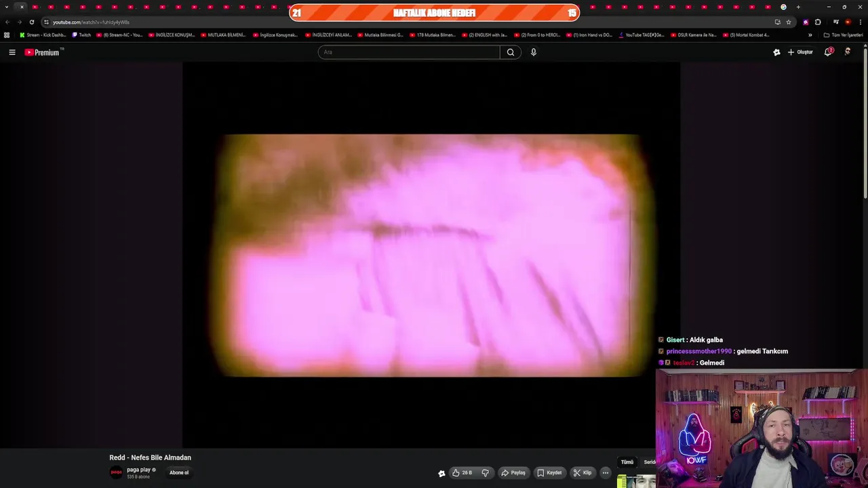Click the install/cast screen icon in address bar
The image size is (868, 488).
point(777,22)
